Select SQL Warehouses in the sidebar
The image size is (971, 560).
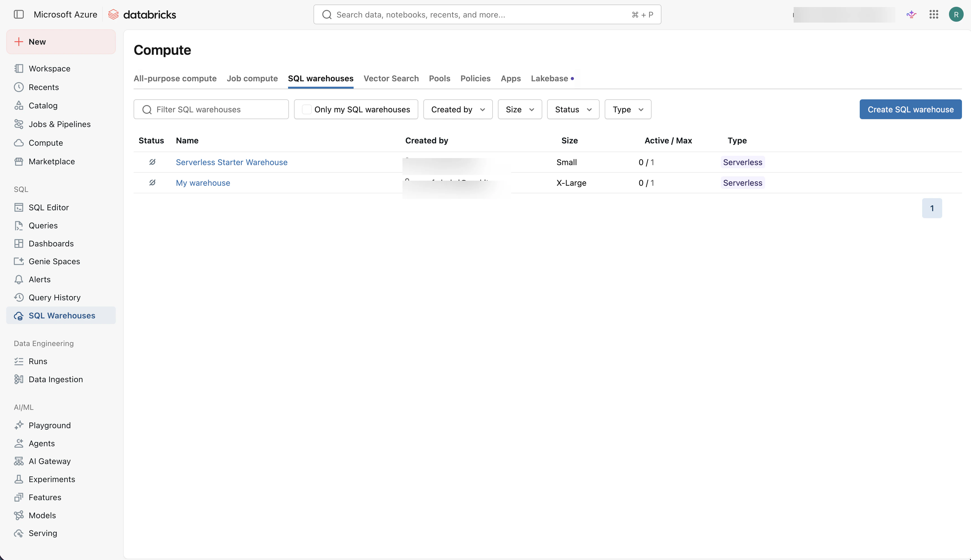tap(61, 315)
